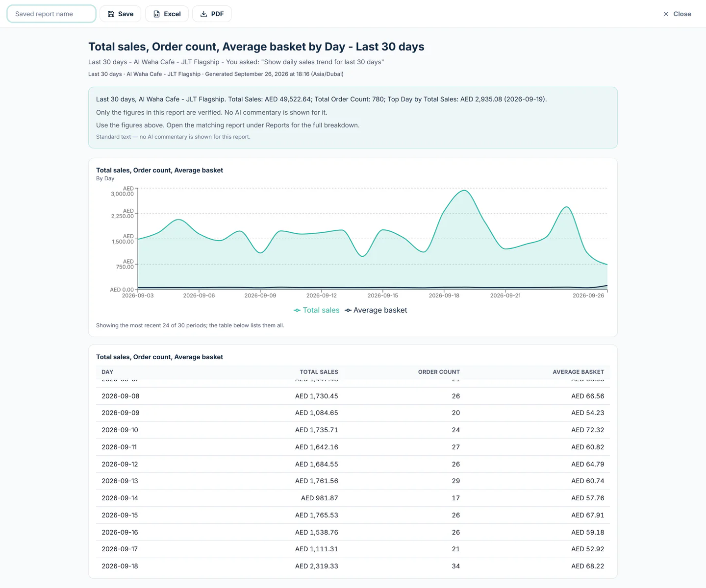Viewport: 706px width, 588px height.
Task: Click the Save button label
Action: point(126,14)
